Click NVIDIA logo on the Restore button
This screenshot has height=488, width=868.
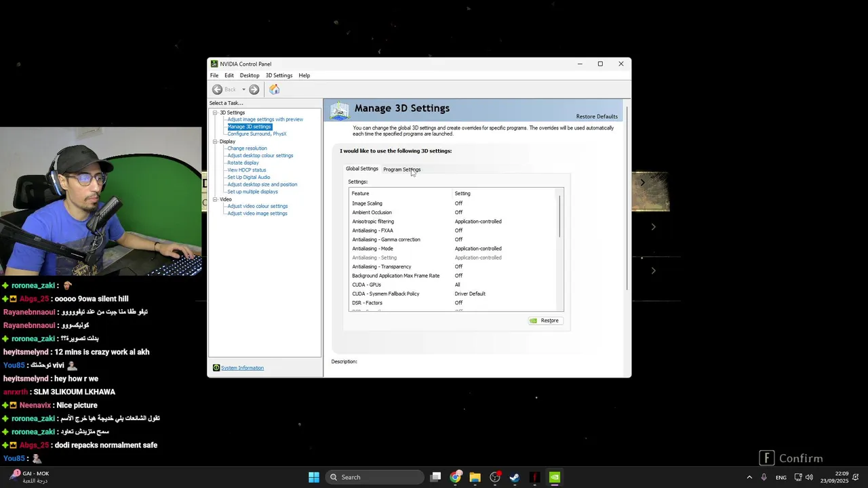point(534,321)
